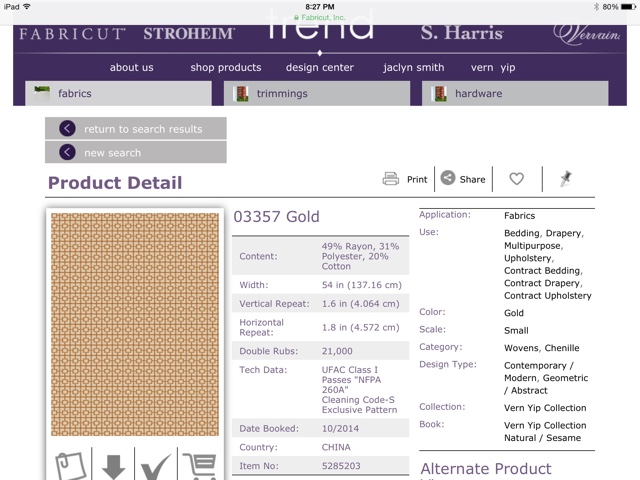Click return to search results button
Viewport: 640px width, 480px height.
click(x=136, y=129)
